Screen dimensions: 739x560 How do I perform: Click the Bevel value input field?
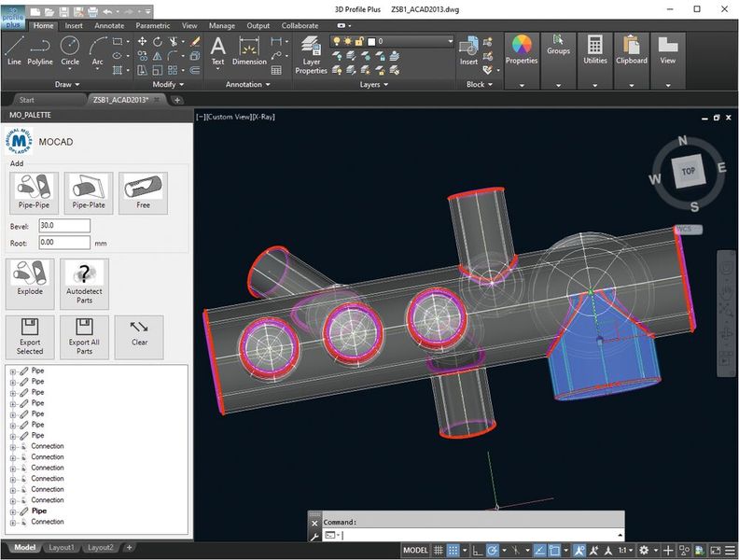pos(64,226)
